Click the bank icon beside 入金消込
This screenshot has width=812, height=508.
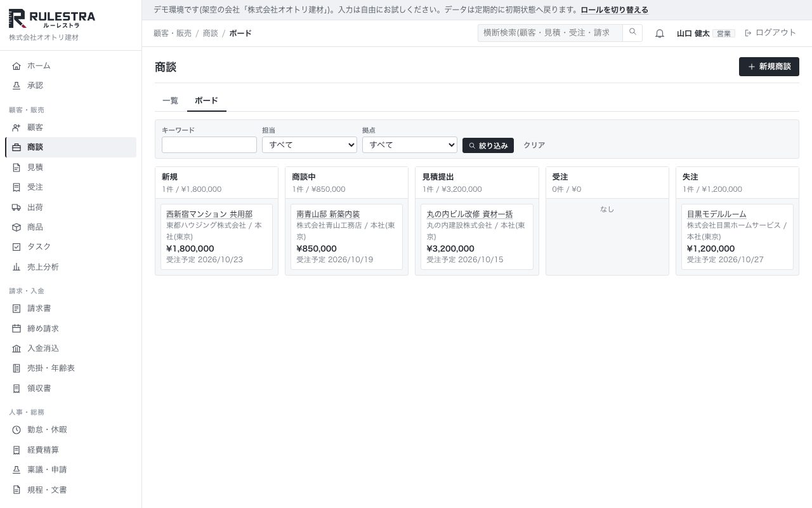coord(16,349)
